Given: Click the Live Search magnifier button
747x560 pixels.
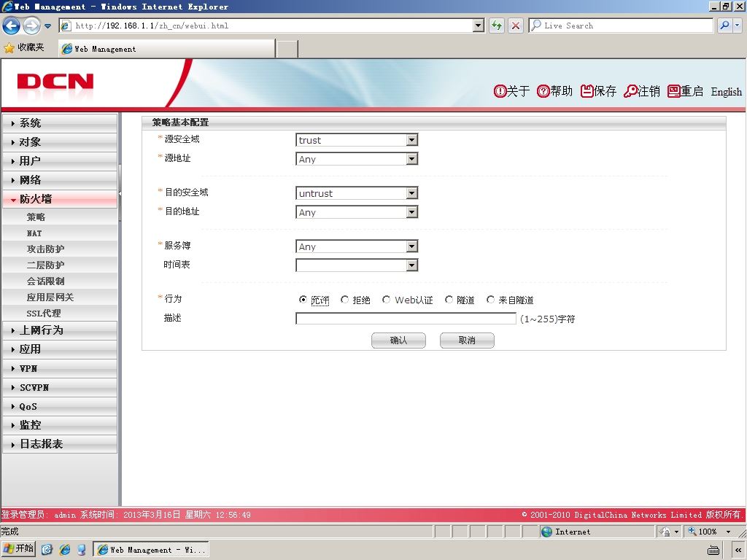Looking at the screenshot, I should pyautogui.click(x=724, y=26).
